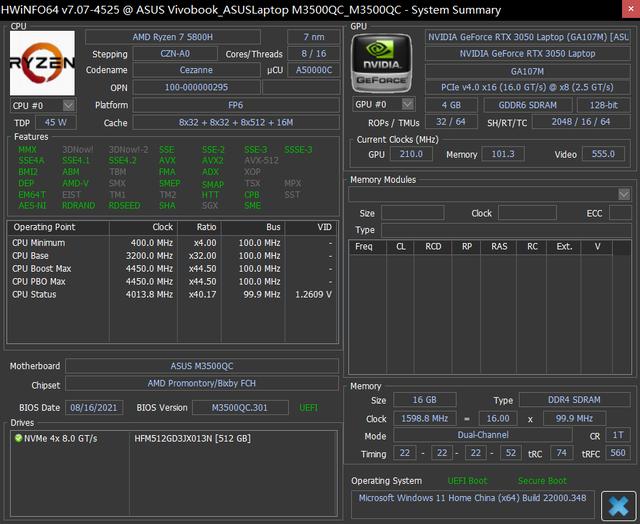The width and height of the screenshot is (640, 524).
Task: Click the green NVMe drive status icon
Action: [16, 438]
